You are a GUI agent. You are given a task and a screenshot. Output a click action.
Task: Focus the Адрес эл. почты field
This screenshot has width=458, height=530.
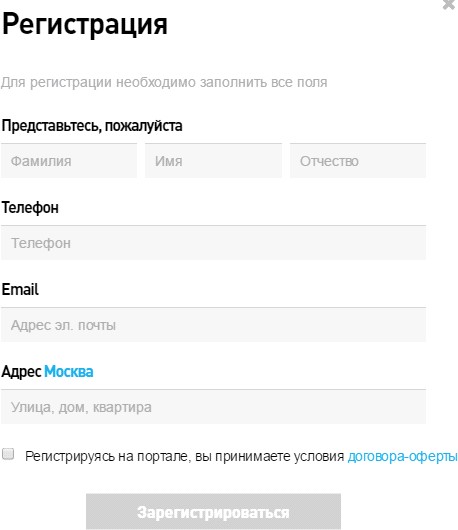(214, 325)
